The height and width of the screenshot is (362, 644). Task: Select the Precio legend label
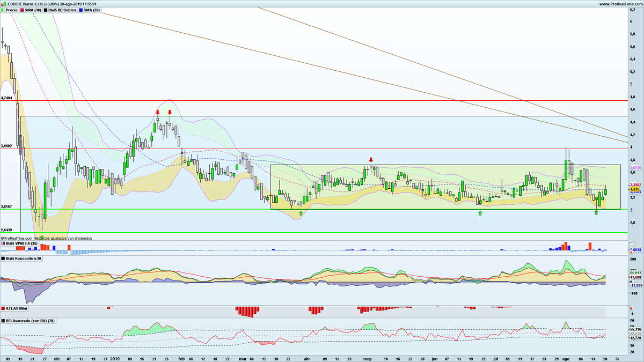[x=11, y=10]
